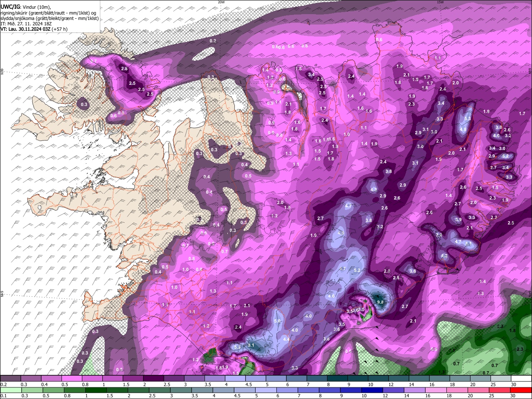532x399 pixels.
Task: Select the dusky purple 0.2–0.3 swatch in upper legend
Action: coord(10,379)
